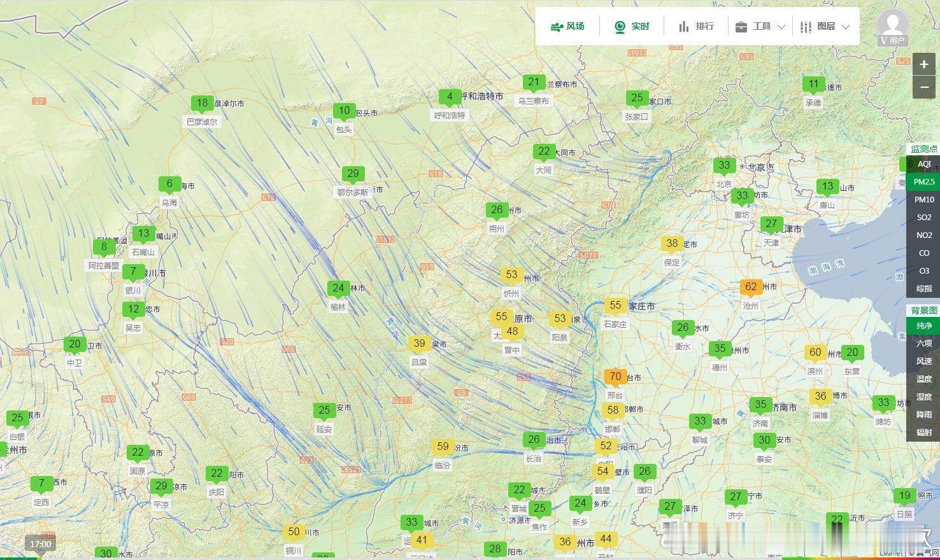The image size is (940, 560).
Task: Select the SO2 indicator
Action: [924, 218]
